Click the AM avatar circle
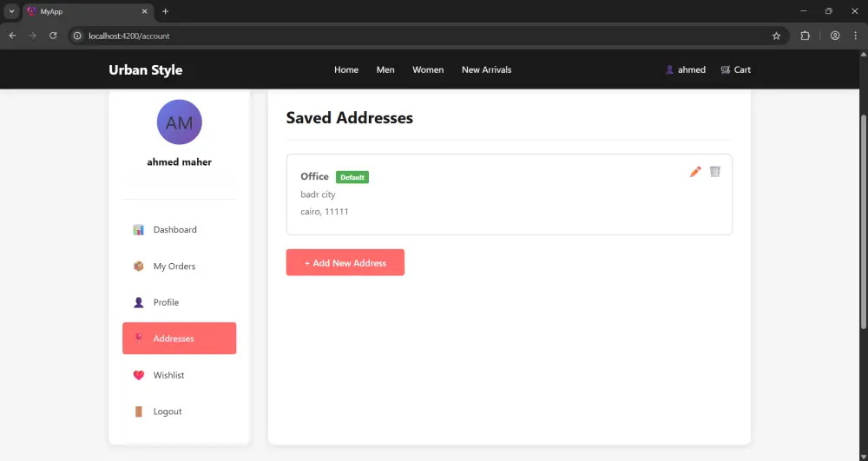 (x=180, y=122)
